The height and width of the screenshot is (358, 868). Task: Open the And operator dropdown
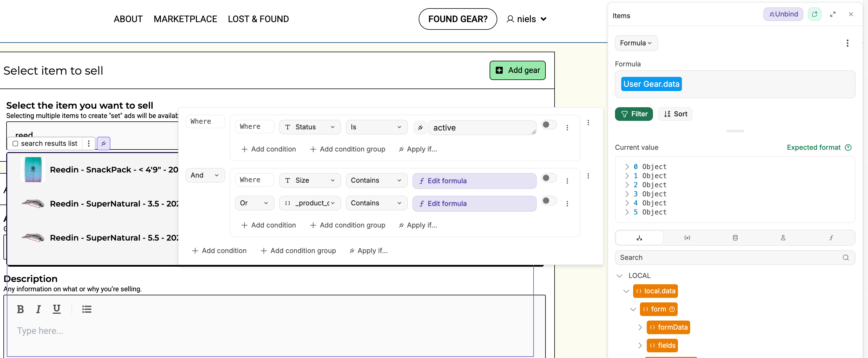[205, 175]
